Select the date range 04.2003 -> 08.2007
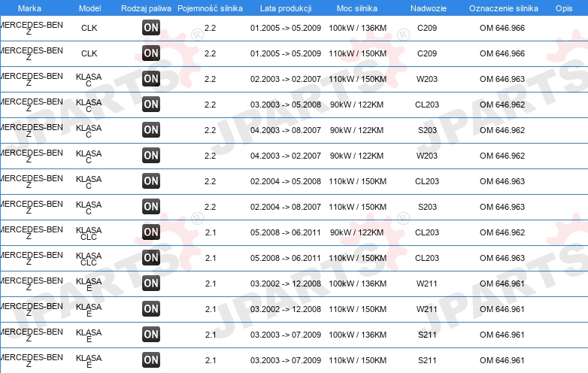The height and width of the screenshot is (373, 588). coord(286,130)
